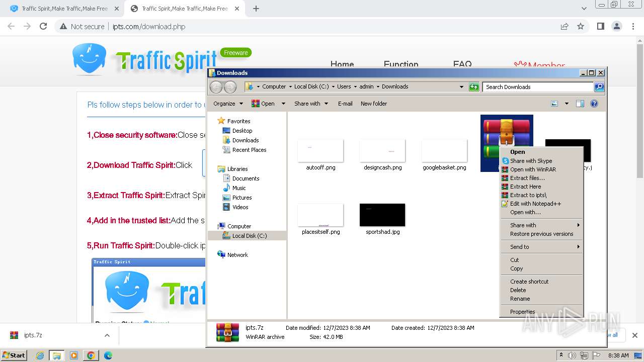Choose Open in context menu
Viewport: 644px width, 362px height.
pos(541,152)
